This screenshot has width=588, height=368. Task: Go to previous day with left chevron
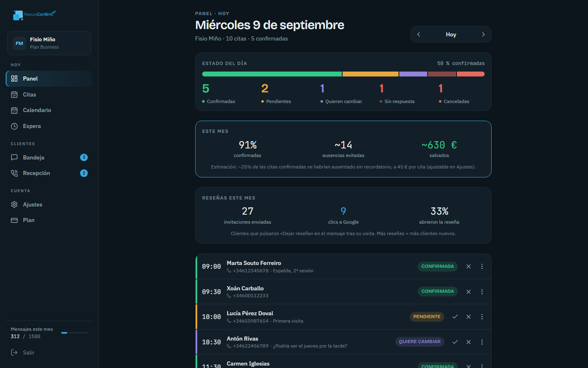point(419,34)
